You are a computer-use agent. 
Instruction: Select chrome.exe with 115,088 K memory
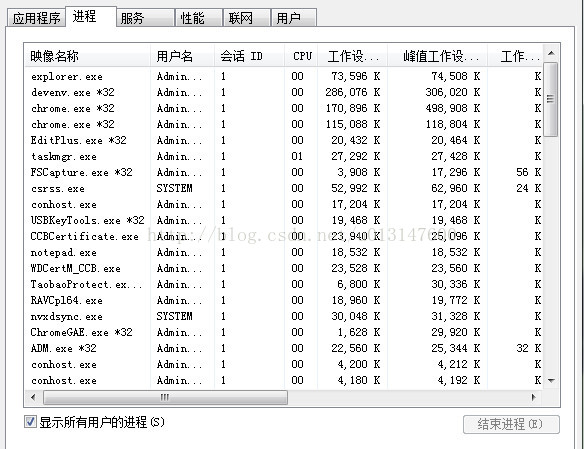coord(284,124)
